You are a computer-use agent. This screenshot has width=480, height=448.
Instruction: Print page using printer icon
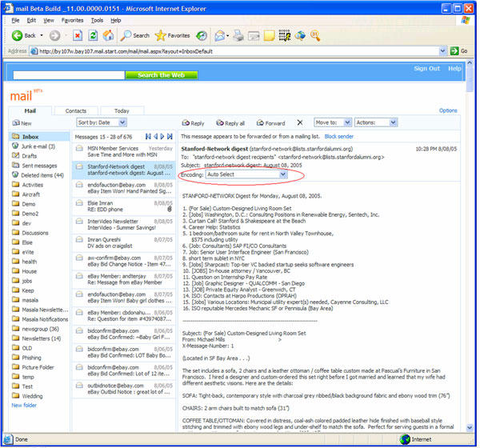[x=238, y=35]
